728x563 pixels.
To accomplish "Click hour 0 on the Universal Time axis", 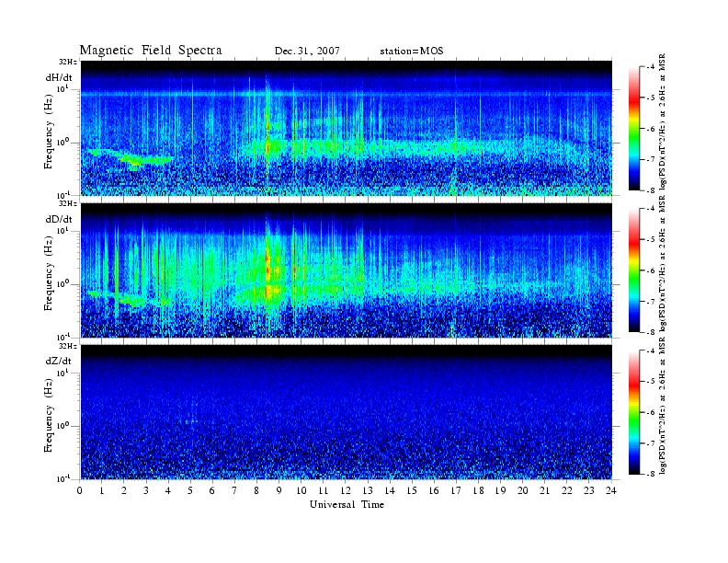I will [80, 490].
